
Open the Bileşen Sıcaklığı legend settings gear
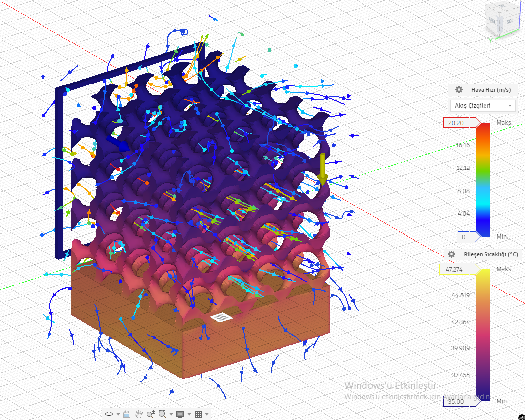pos(451,254)
